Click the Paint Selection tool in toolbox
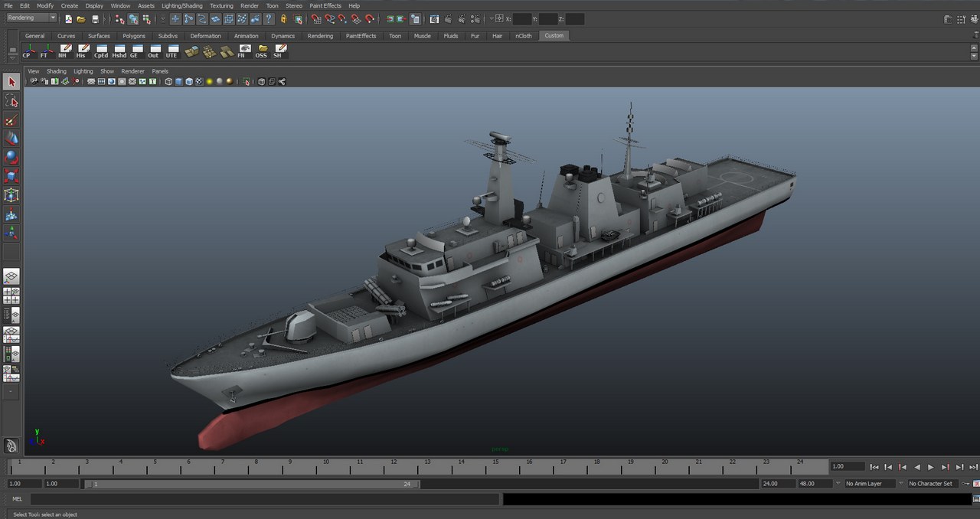The image size is (980, 519). click(11, 120)
